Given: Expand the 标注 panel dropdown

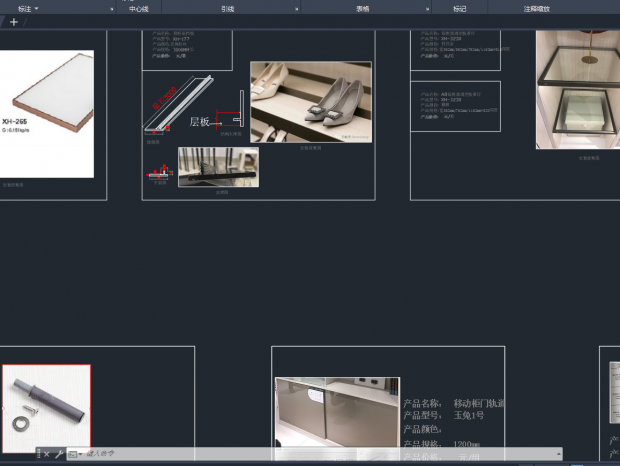Looking at the screenshot, I should point(28,8).
